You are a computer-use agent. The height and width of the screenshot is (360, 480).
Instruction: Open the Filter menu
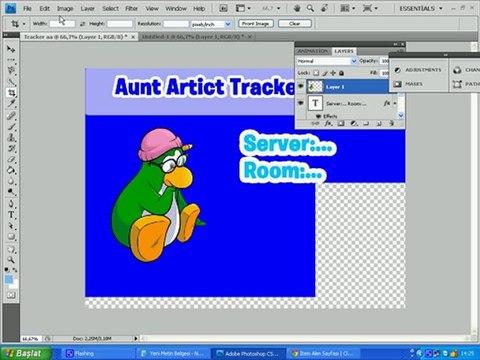131,9
